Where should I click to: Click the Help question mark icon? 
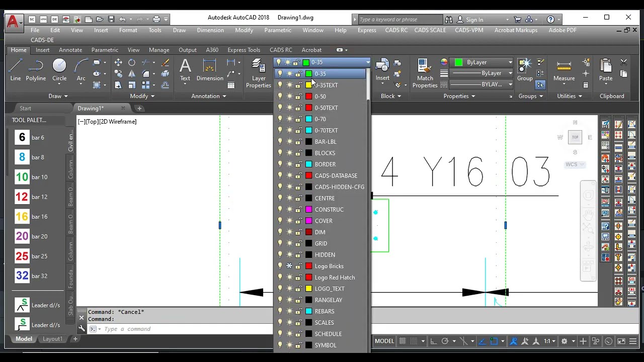(x=550, y=19)
